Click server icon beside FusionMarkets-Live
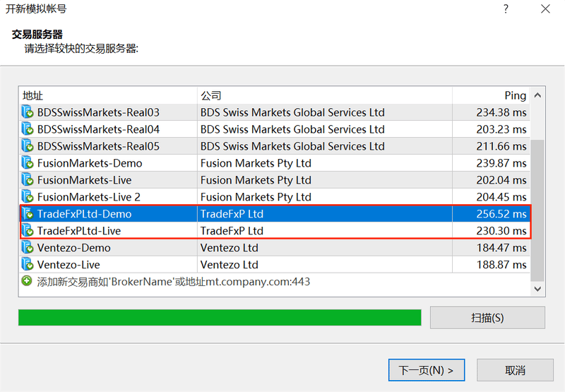 (28, 180)
